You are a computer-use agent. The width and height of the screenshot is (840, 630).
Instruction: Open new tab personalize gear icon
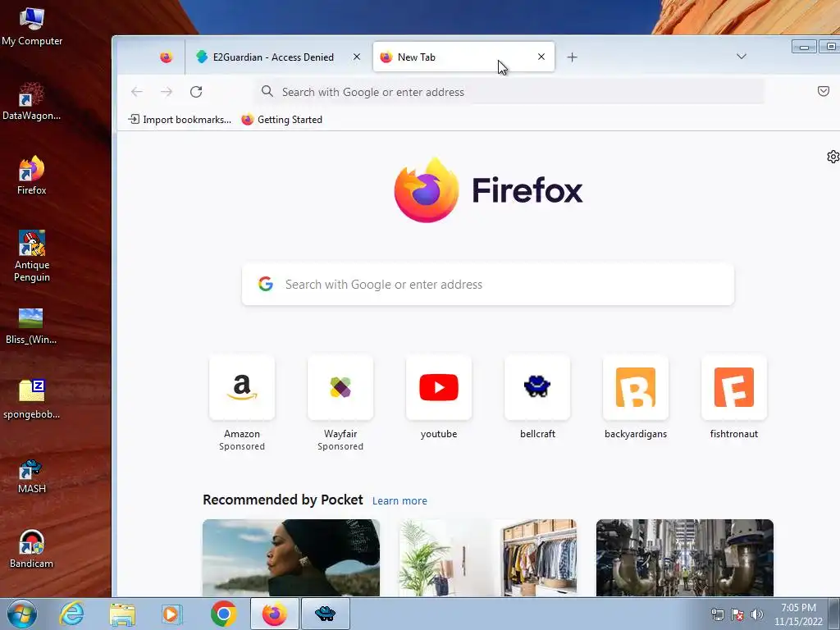click(x=833, y=157)
